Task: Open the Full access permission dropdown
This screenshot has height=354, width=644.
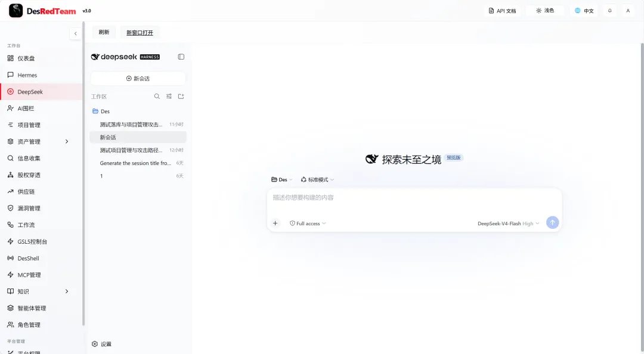Action: click(308, 223)
